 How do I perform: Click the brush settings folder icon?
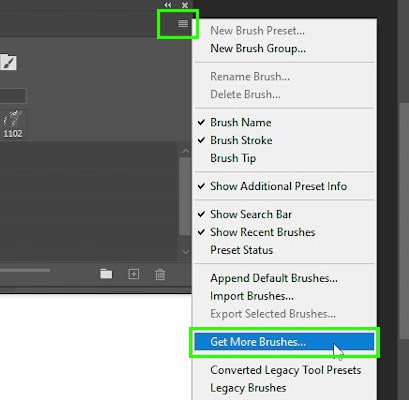8,62
